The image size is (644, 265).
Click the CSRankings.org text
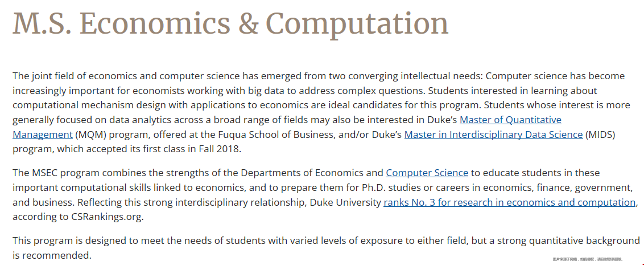107,217
